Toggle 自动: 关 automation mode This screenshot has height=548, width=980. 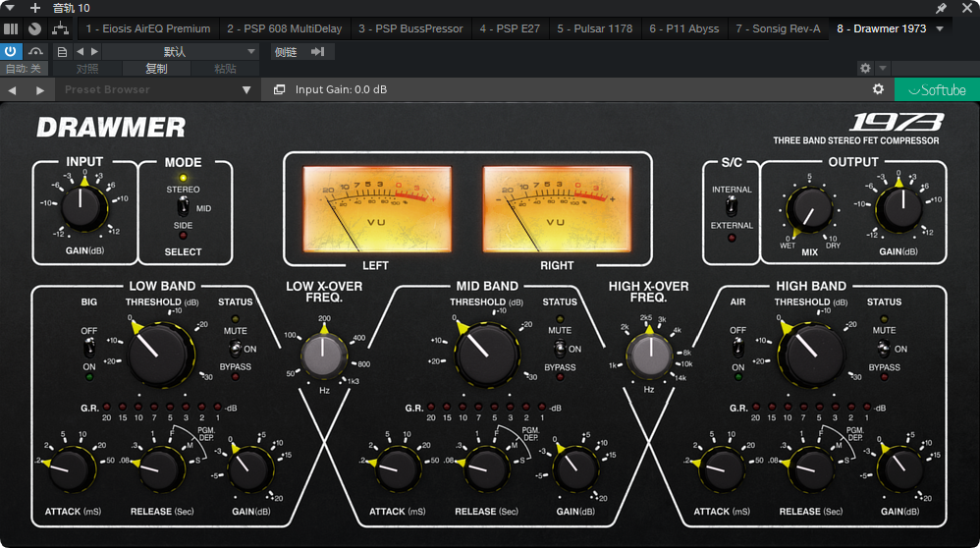24,68
